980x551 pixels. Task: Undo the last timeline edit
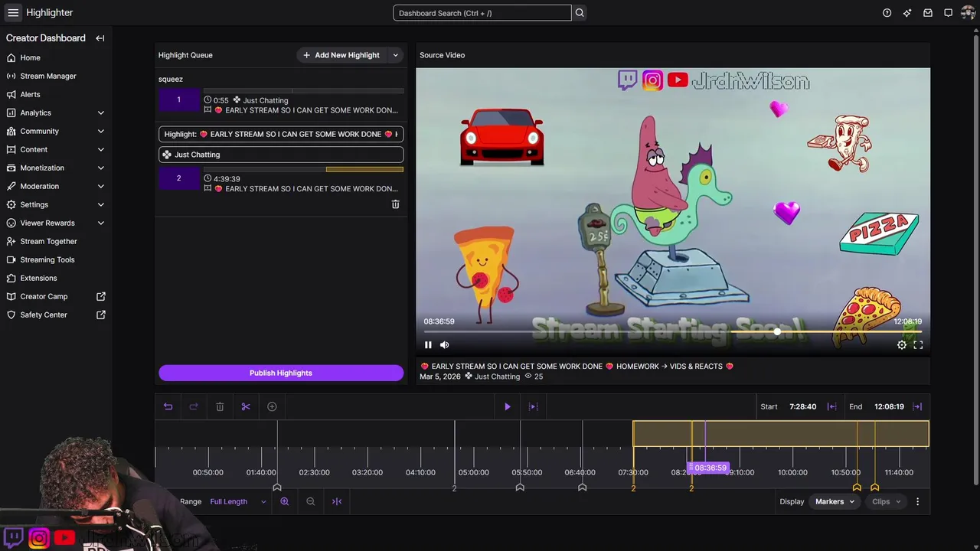[168, 407]
